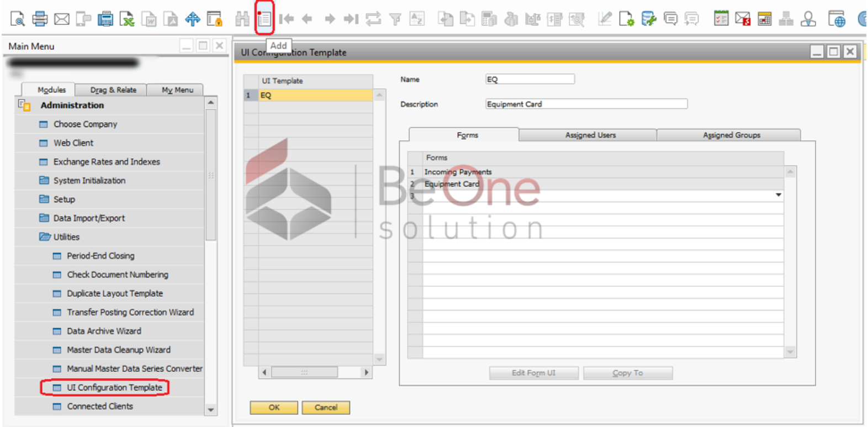Open the Assigned Users tab
868x427 pixels.
coord(590,135)
